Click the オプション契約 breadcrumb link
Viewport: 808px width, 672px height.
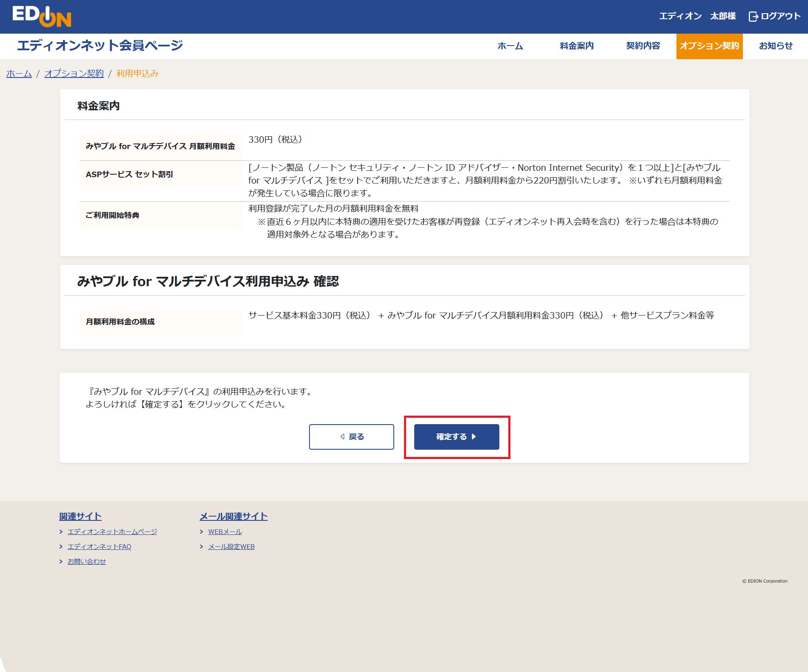(x=74, y=73)
